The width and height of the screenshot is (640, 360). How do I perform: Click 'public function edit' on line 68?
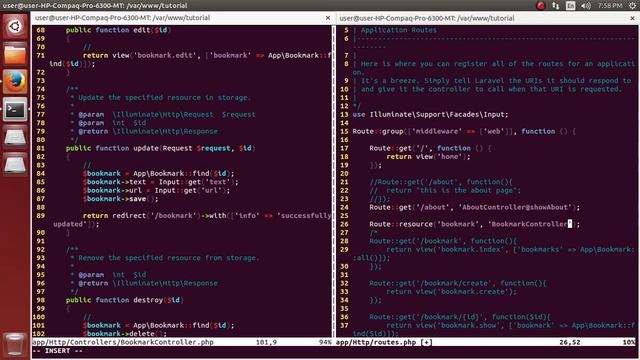(x=108, y=30)
